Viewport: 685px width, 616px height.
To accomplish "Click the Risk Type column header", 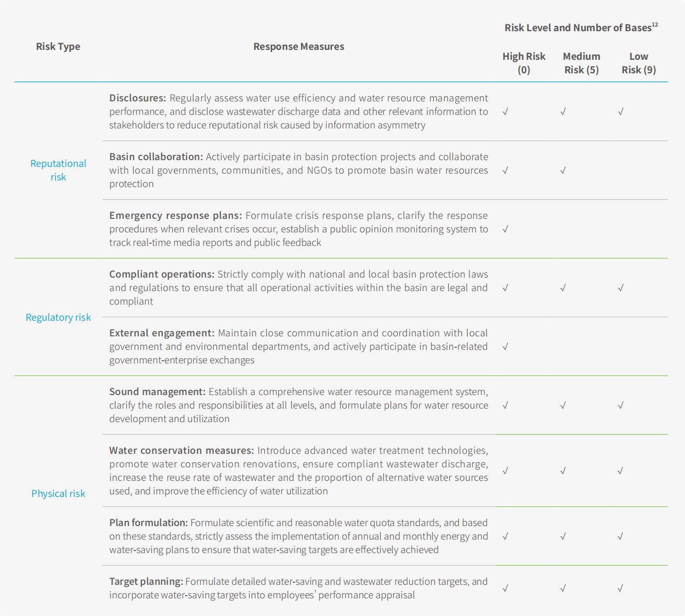I will (x=58, y=47).
